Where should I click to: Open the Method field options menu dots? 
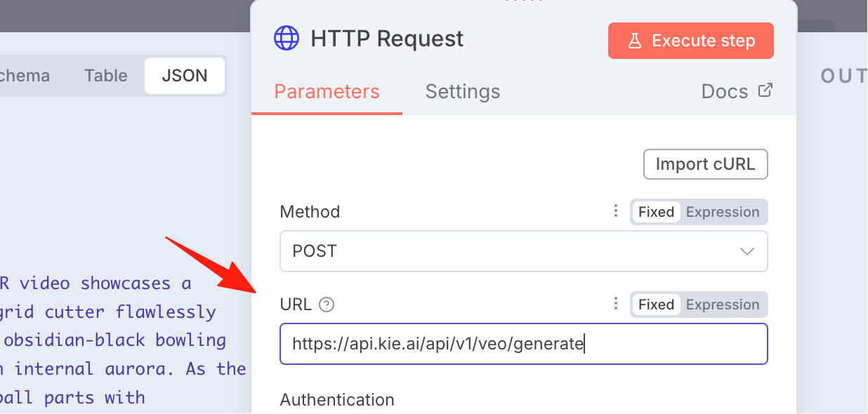pos(615,211)
